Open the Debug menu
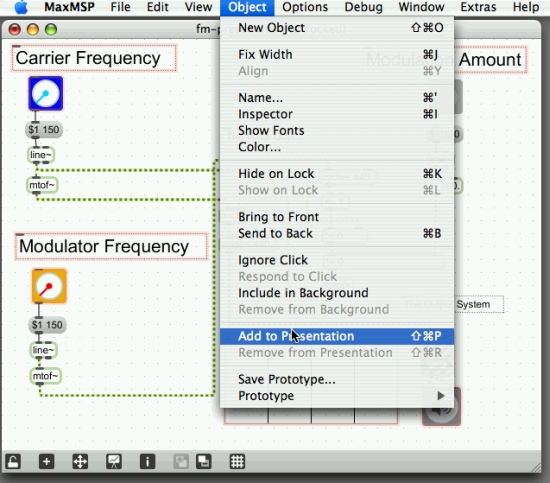Image resolution: width=550 pixels, height=483 pixels. (x=363, y=7)
